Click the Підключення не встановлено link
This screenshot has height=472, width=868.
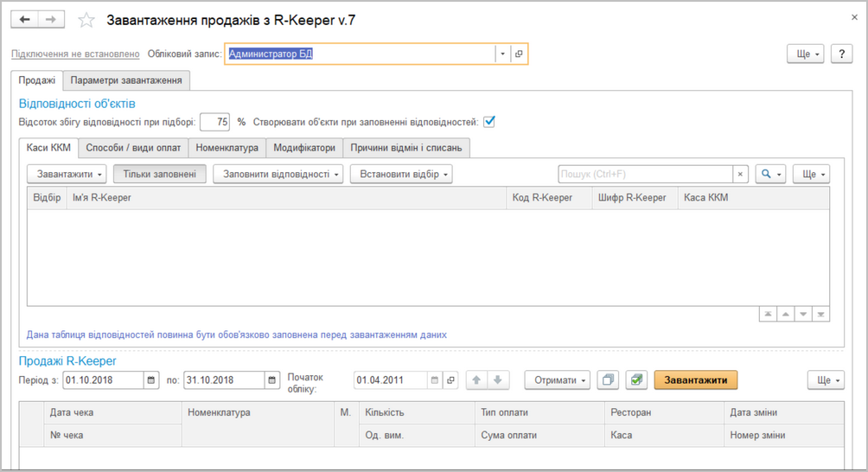point(75,54)
